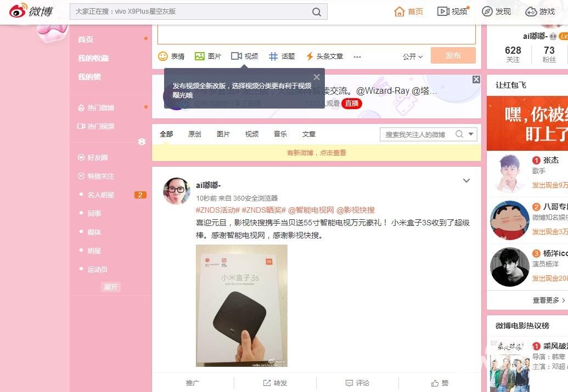Open sidebar 明星 group
Image resolution: width=568 pixels, height=392 pixels.
coord(94,251)
